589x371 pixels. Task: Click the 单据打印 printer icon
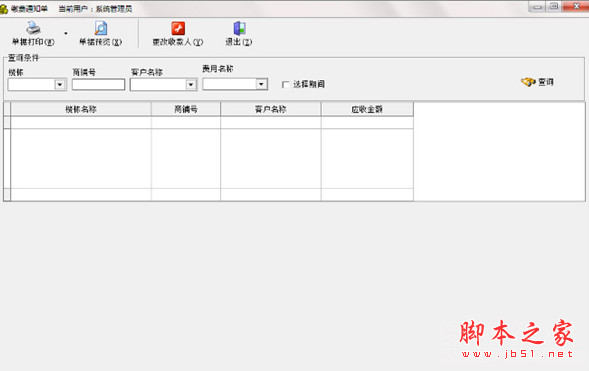[33, 28]
